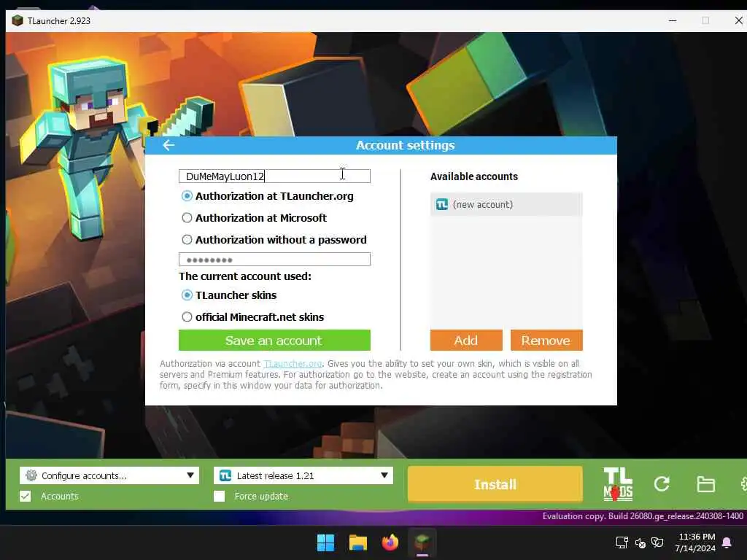
Task: Click Save an account button
Action: 274,341
